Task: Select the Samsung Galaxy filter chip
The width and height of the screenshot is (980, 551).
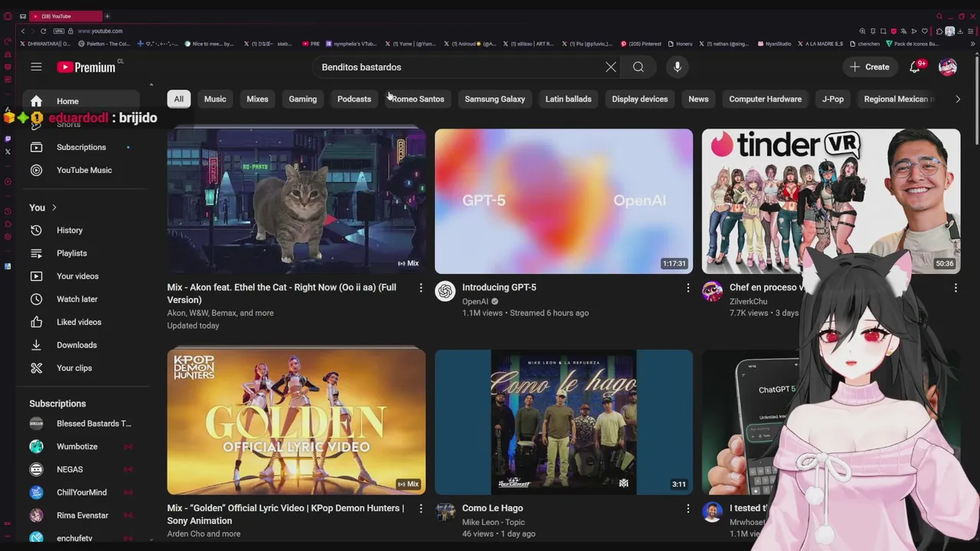Action: click(495, 99)
